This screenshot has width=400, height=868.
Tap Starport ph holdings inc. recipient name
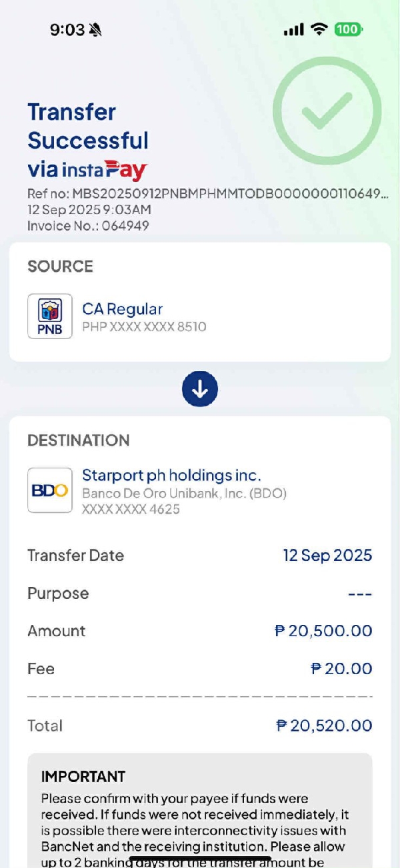coord(171,476)
